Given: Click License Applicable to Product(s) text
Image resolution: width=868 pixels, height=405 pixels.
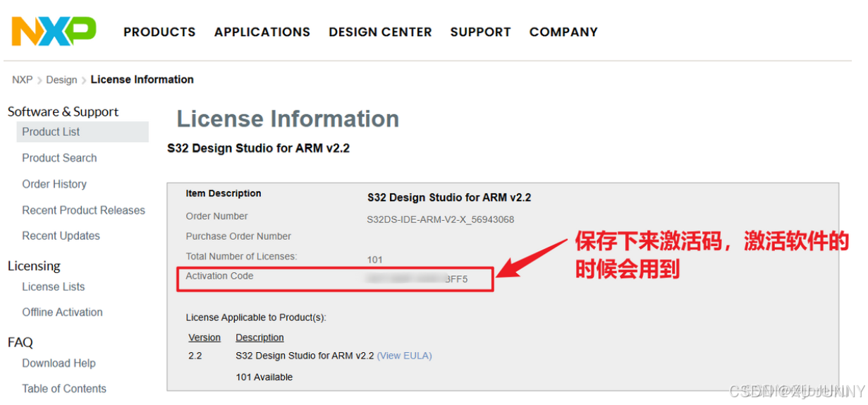Looking at the screenshot, I should point(256,318).
